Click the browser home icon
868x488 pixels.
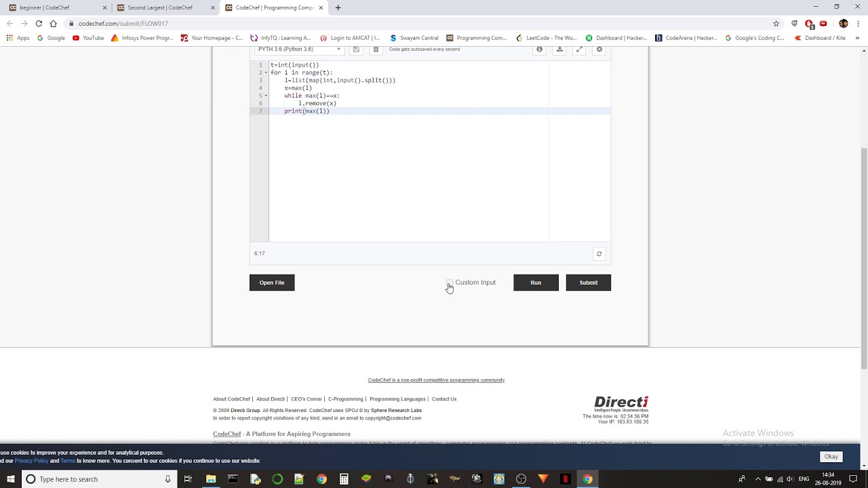(x=53, y=23)
